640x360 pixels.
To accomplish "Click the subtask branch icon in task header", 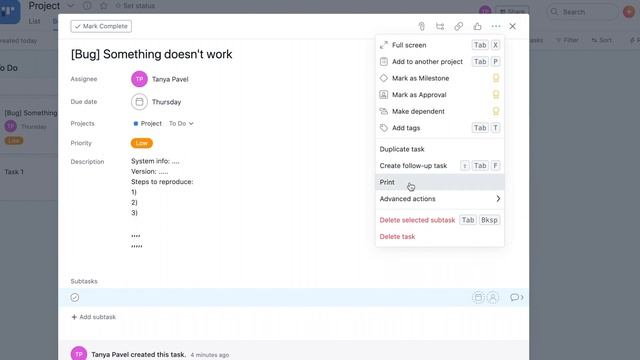I will click(x=440, y=27).
